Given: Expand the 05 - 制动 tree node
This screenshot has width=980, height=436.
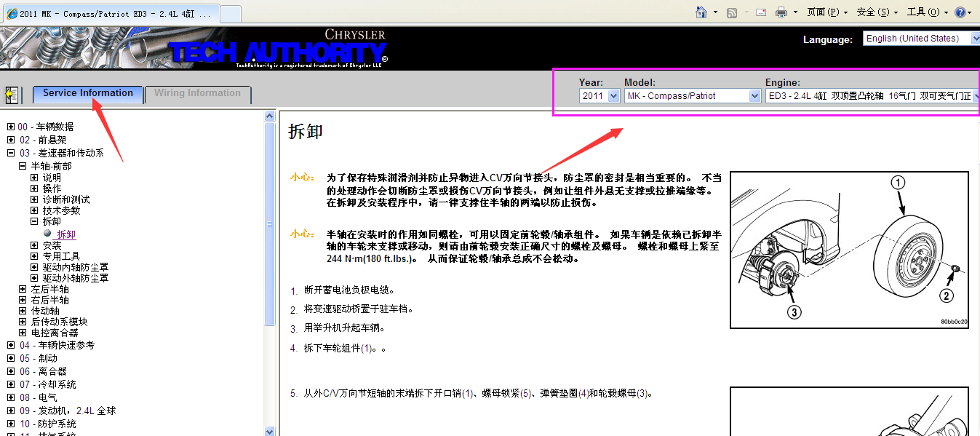Looking at the screenshot, I should (x=11, y=358).
